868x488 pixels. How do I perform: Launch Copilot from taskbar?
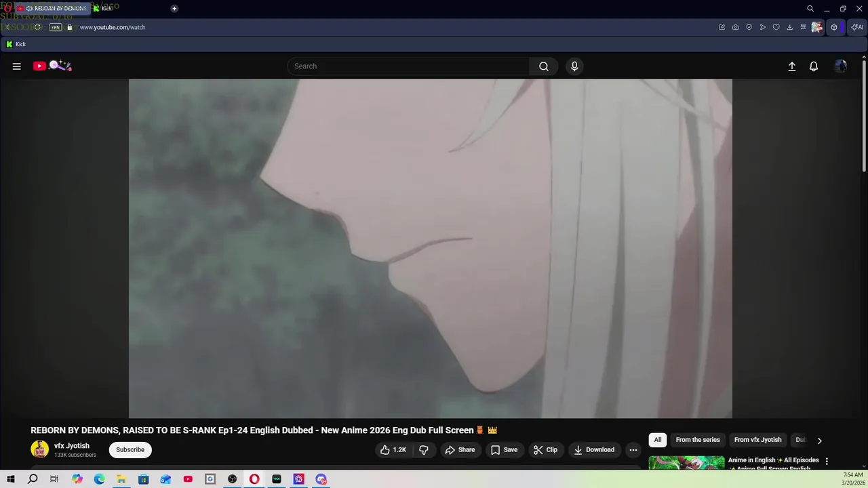77,479
